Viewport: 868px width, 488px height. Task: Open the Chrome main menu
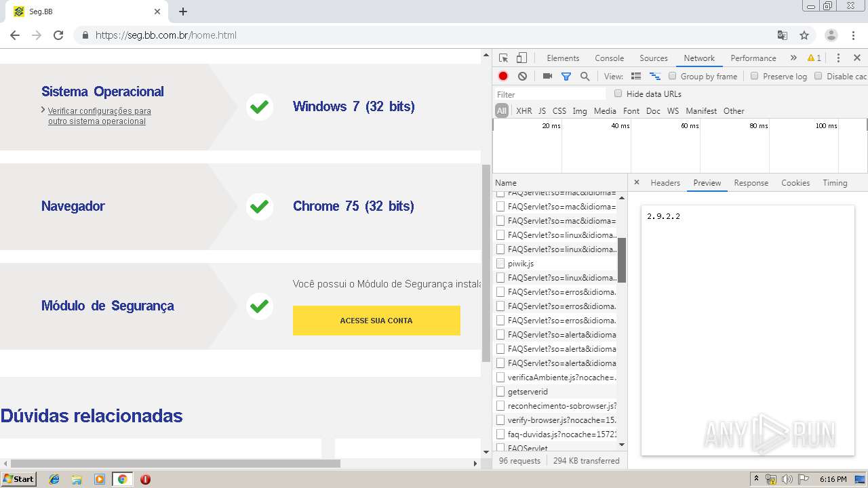(x=854, y=35)
